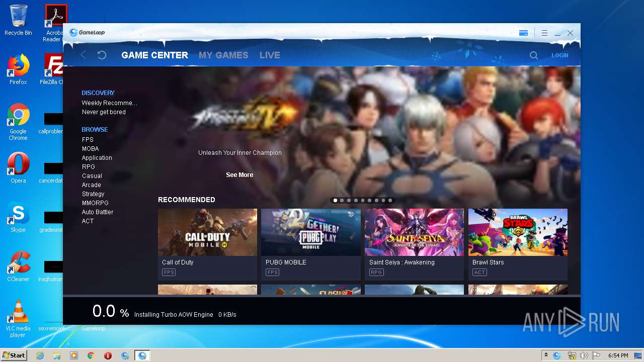Browse the Strategy category
644x362 pixels.
click(x=93, y=194)
